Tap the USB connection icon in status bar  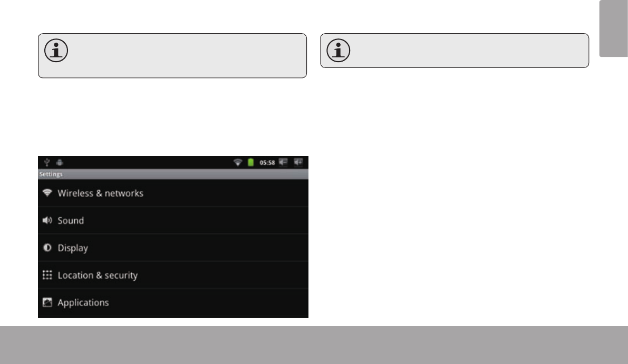coord(47,162)
